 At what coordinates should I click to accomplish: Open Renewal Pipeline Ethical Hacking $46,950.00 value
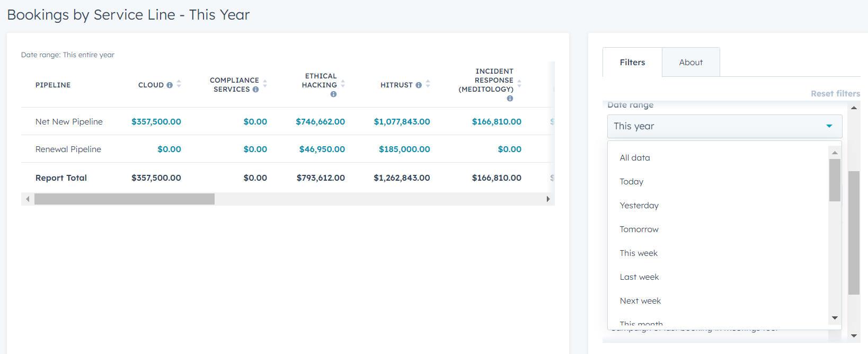tap(322, 149)
